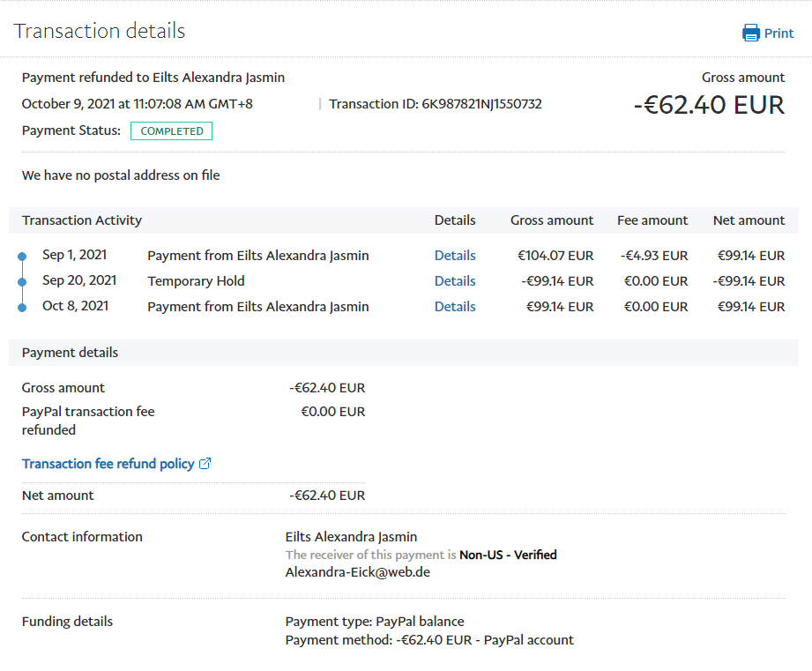812x671 pixels.
Task: Click the Non-US - Verified status text
Action: (x=508, y=555)
